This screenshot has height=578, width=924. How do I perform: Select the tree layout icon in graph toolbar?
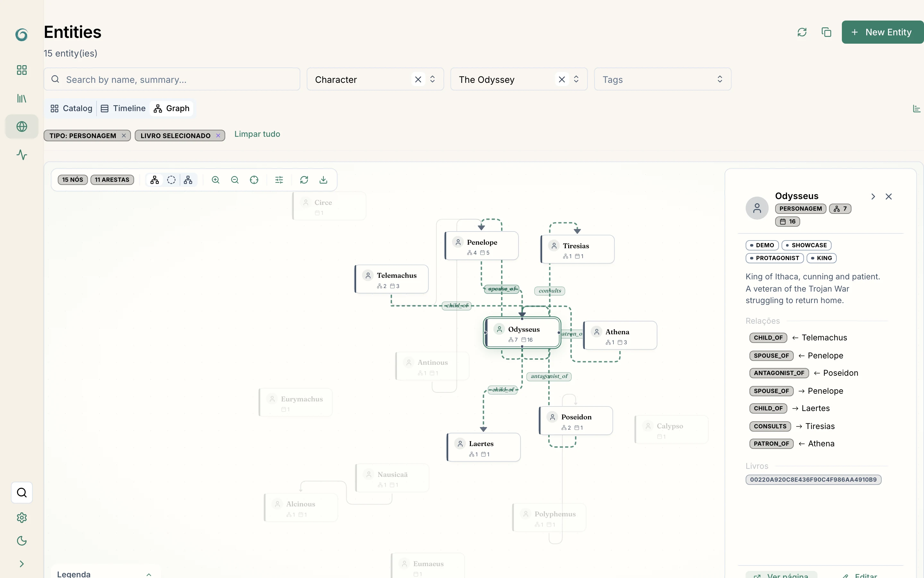(x=188, y=180)
